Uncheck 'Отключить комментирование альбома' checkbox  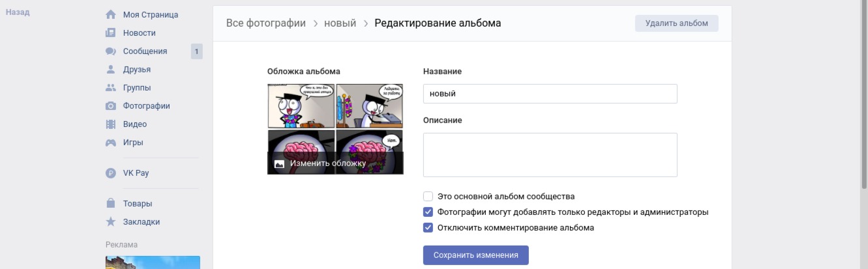point(428,227)
